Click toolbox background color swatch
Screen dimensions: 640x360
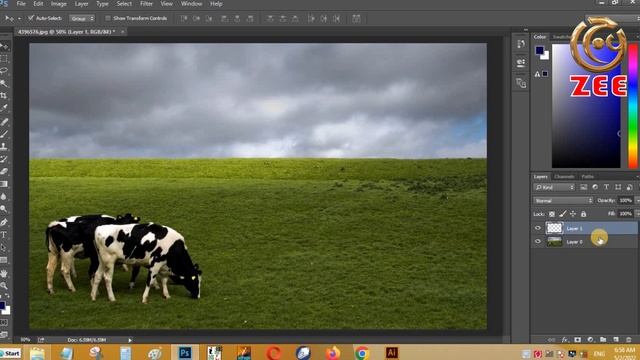[7, 310]
